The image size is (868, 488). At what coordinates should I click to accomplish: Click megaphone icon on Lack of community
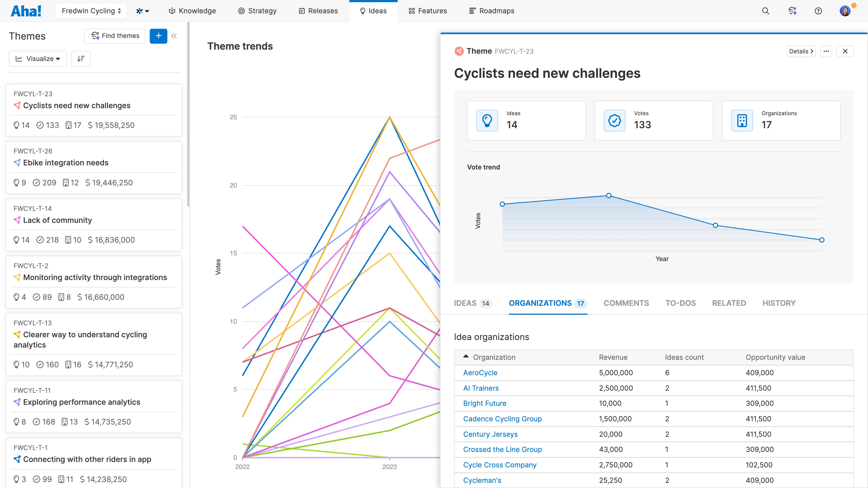click(x=17, y=220)
